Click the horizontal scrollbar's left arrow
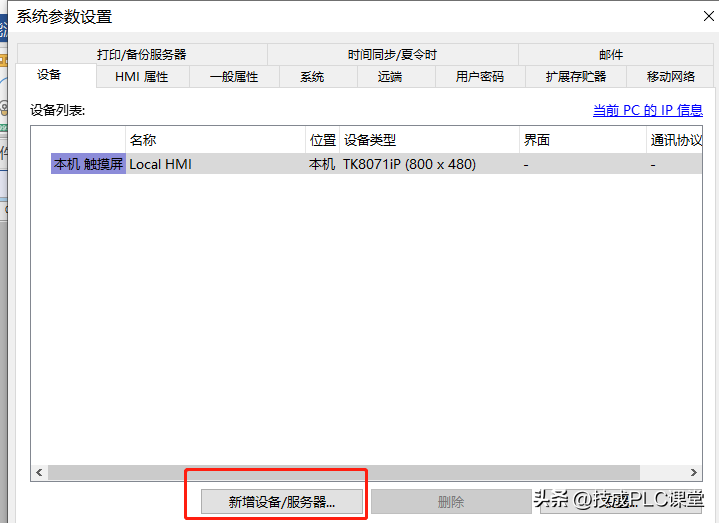The height and width of the screenshot is (523, 719). pyautogui.click(x=40, y=472)
